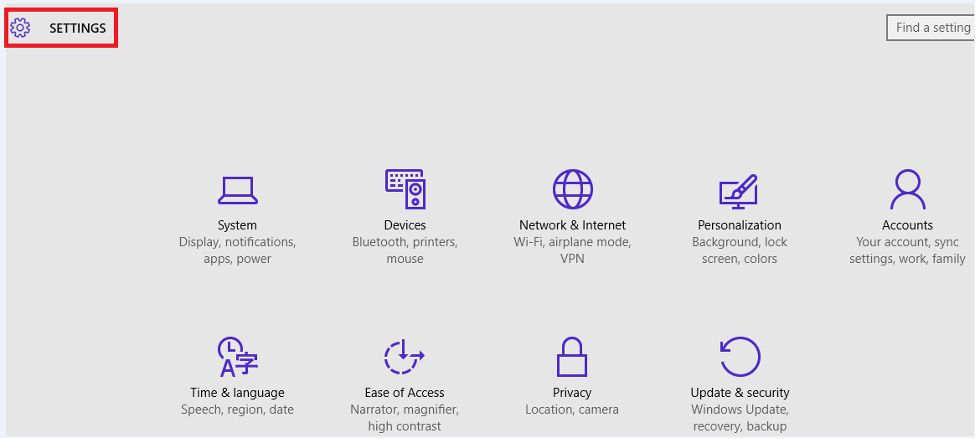977x439 pixels.
Task: Click in the Find a setting search box
Action: [931, 28]
